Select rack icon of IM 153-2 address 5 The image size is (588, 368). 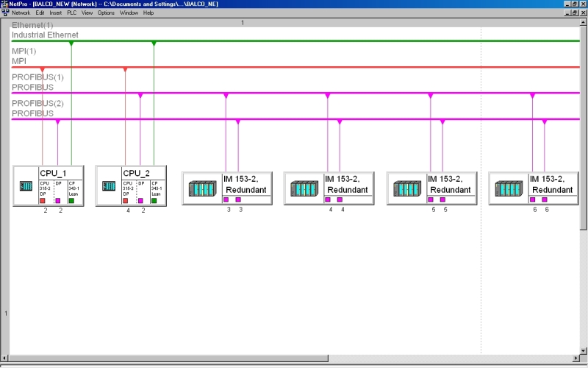406,188
